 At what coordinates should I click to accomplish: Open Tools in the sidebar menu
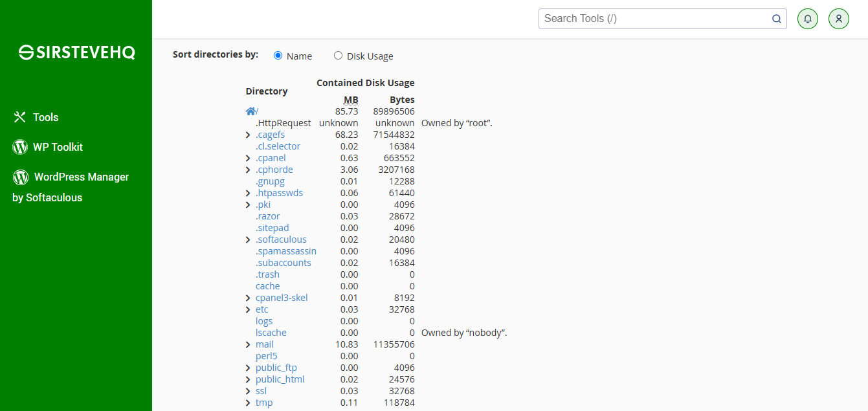(x=45, y=117)
